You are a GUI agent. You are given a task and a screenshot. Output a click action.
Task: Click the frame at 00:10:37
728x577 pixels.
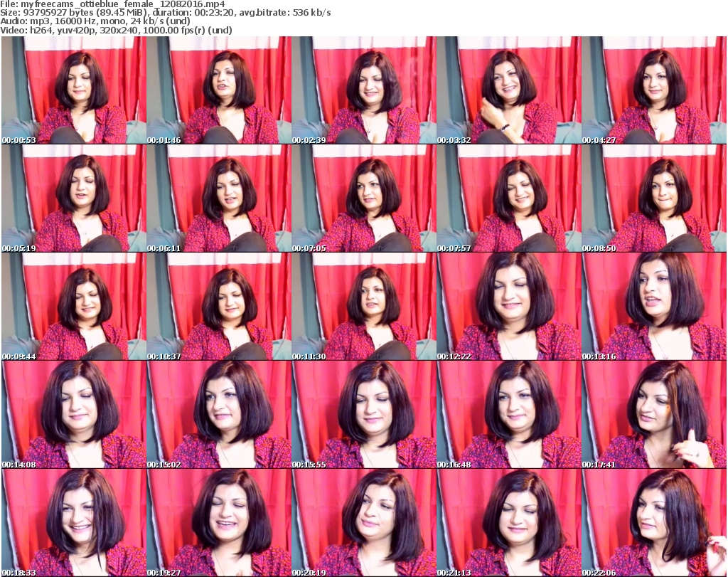(x=219, y=307)
